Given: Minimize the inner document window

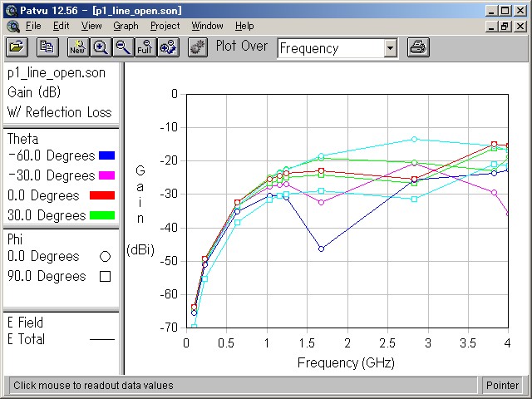Looking at the screenshot, I should coord(491,26).
